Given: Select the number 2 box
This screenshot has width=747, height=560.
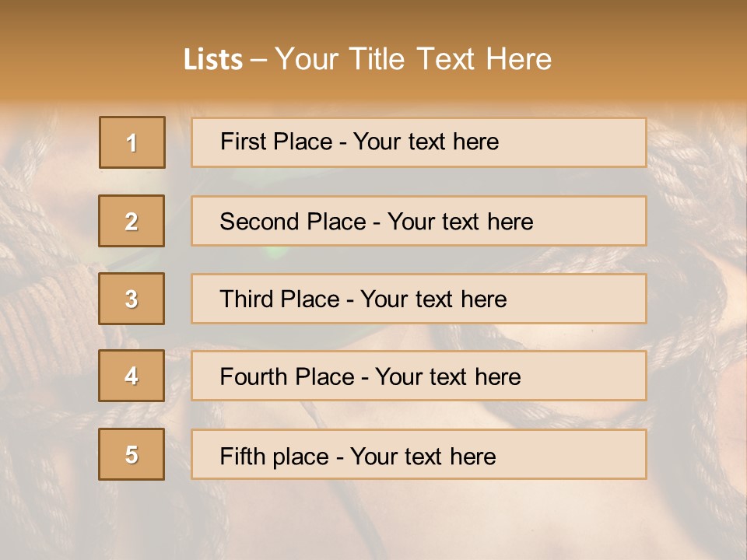Looking at the screenshot, I should [x=132, y=221].
